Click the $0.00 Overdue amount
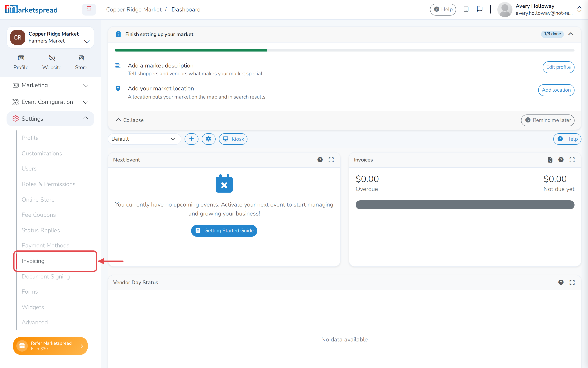Image resolution: width=588 pixels, height=368 pixels. (367, 179)
